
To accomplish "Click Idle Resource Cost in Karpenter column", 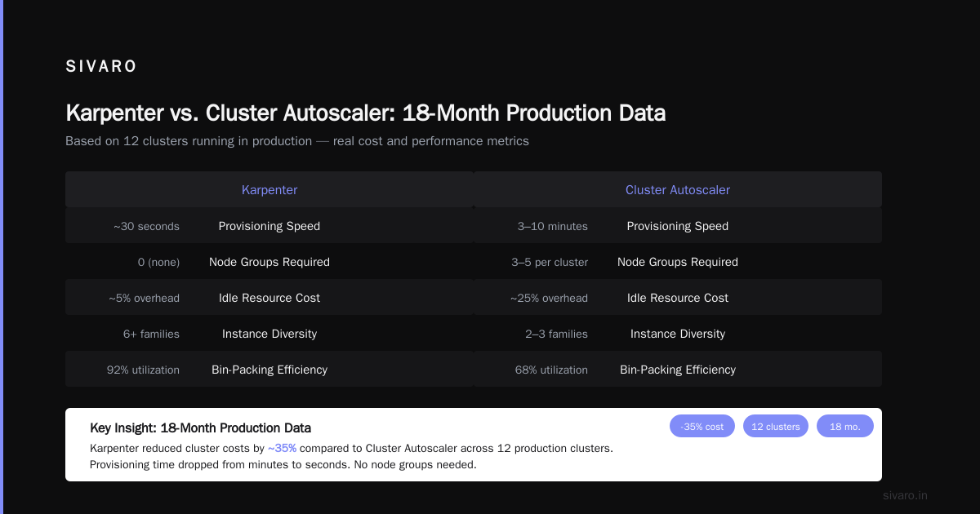I will (x=269, y=298).
